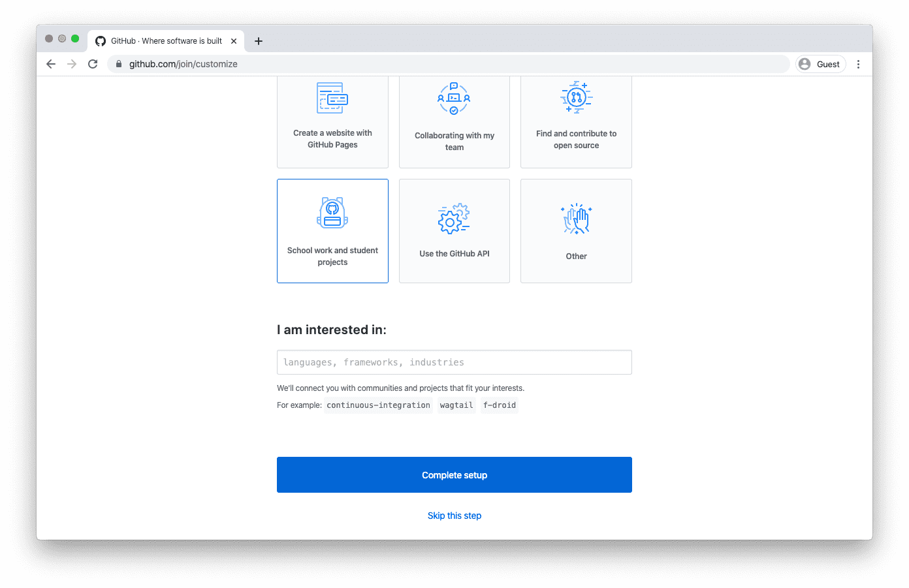This screenshot has width=909, height=588.
Task: Click the team collaboration icon
Action: click(454, 99)
